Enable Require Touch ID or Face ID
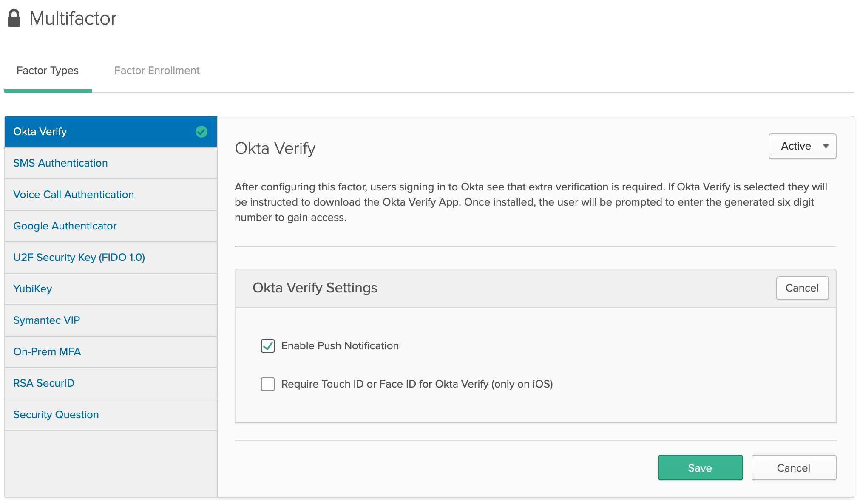This screenshot has width=857, height=504. [x=268, y=384]
